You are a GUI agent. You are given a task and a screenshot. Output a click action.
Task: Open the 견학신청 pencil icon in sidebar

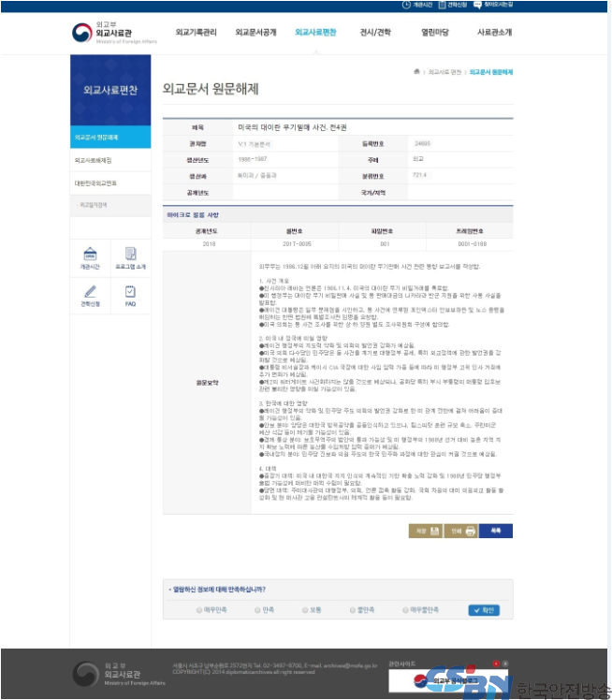[90, 296]
